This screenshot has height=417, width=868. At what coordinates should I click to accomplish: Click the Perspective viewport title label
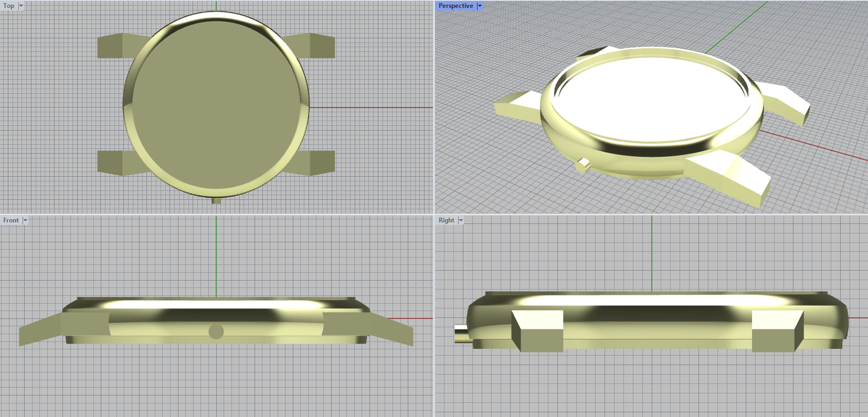coord(455,6)
